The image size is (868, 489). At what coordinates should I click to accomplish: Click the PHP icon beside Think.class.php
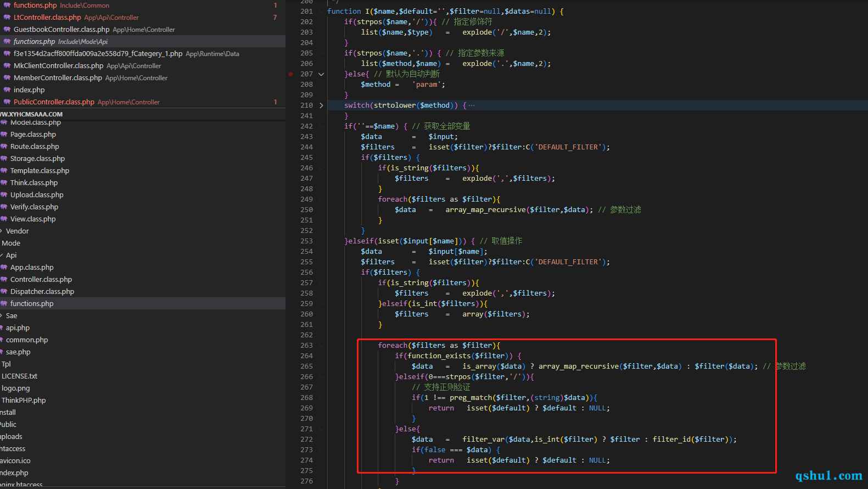pos(4,182)
